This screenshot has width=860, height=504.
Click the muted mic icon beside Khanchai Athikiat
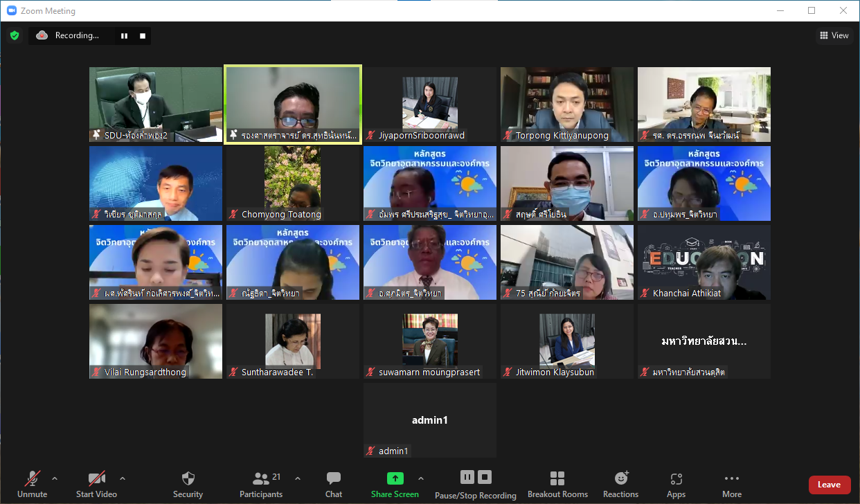click(645, 294)
